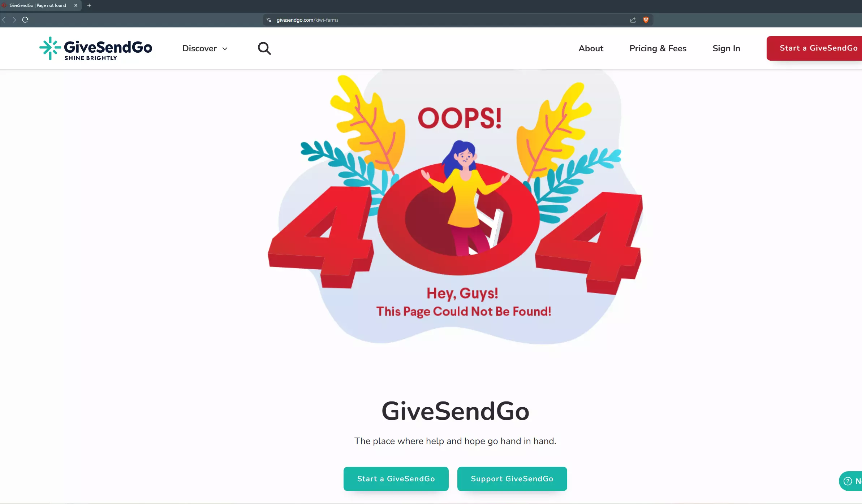
Task: Click the share icon in address bar
Action: [633, 20]
